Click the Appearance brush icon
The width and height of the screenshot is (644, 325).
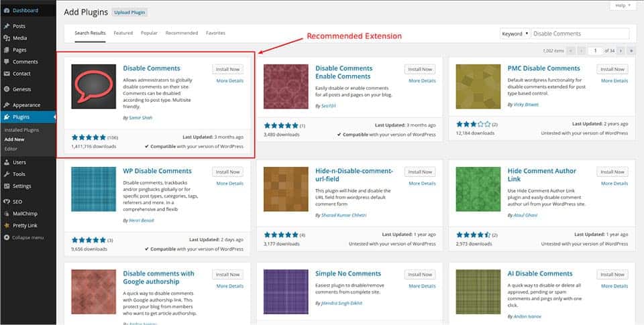coord(7,105)
